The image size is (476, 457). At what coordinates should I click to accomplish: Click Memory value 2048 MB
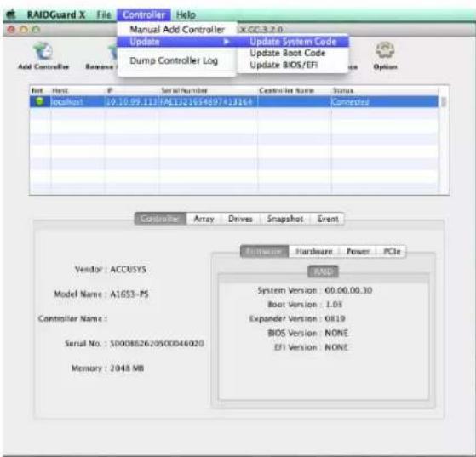(127, 368)
